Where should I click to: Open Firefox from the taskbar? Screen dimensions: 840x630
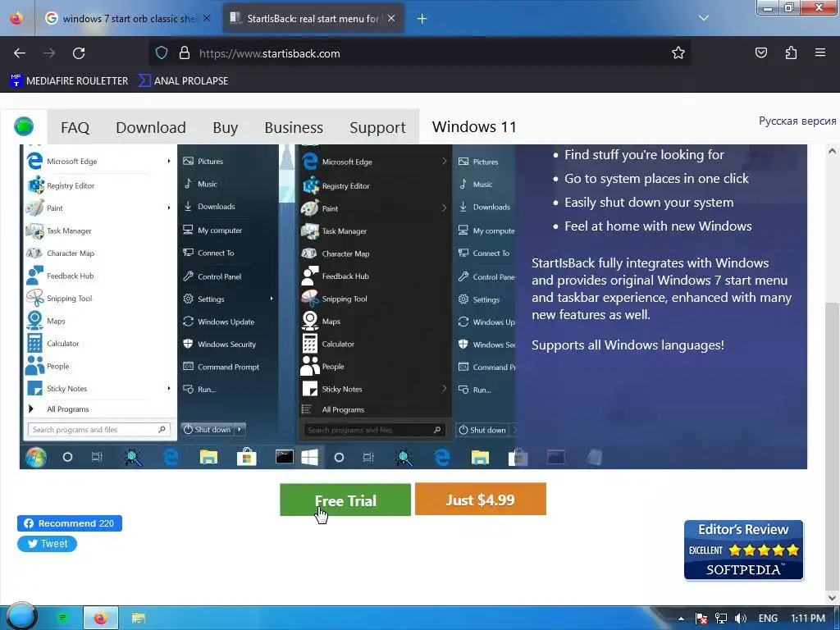101,619
